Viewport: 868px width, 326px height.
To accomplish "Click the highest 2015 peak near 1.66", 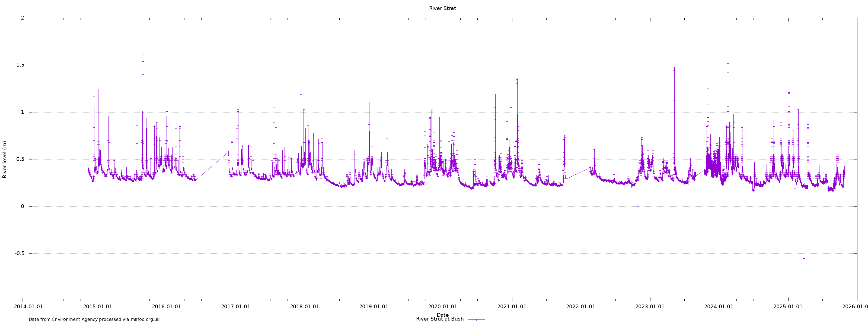I will (x=142, y=50).
